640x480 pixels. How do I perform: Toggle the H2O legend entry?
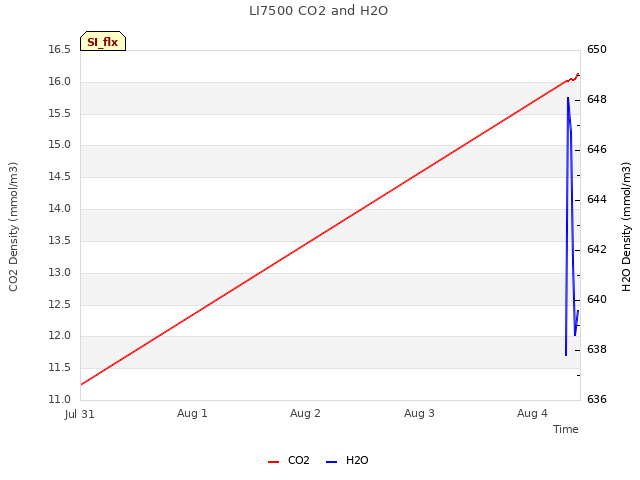click(347, 460)
